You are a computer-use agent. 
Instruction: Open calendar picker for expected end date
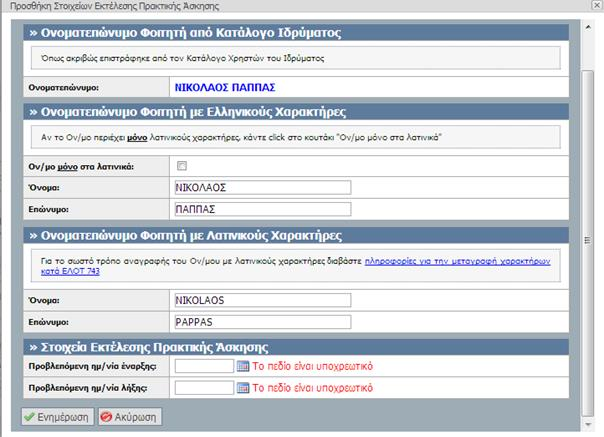click(243, 388)
